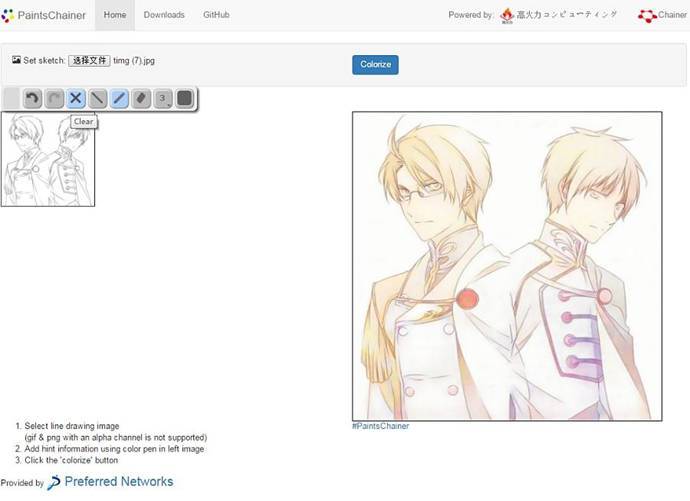
Task: Open the GitHub navigation link
Action: pyautogui.click(x=216, y=15)
